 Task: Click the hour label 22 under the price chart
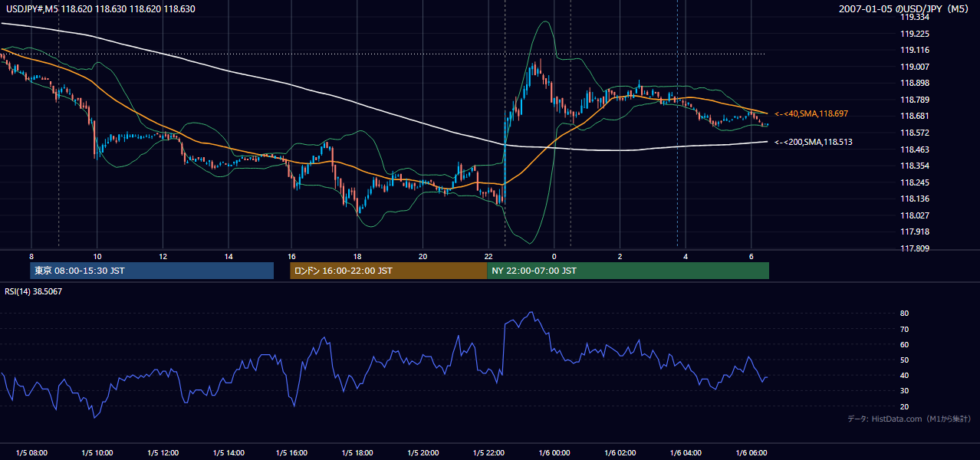click(x=489, y=256)
